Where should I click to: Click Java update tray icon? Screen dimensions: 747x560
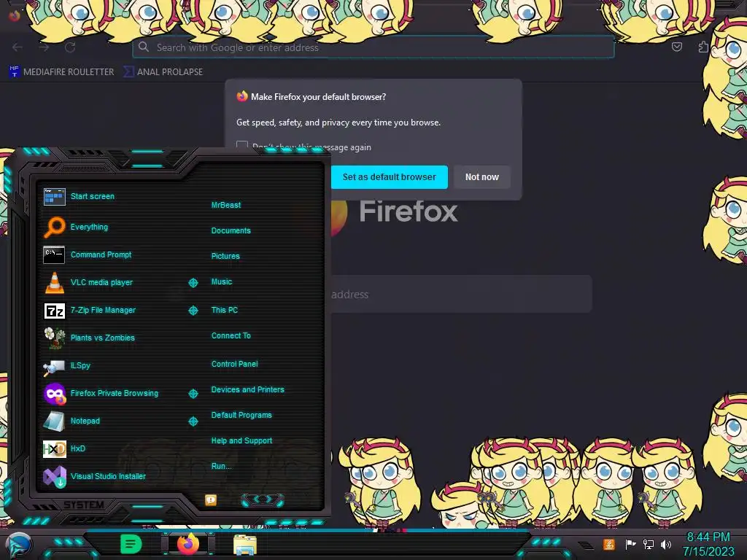tap(609, 544)
